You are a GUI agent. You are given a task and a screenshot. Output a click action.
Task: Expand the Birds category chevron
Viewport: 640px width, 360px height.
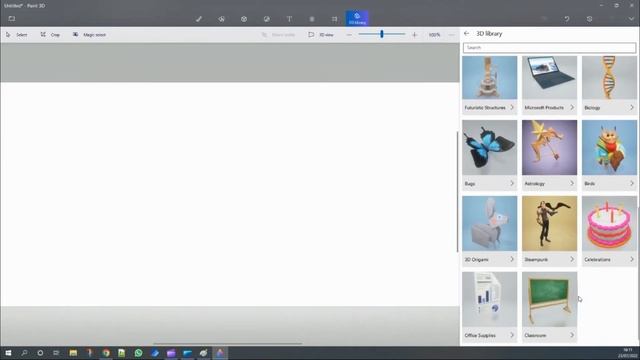click(x=631, y=183)
